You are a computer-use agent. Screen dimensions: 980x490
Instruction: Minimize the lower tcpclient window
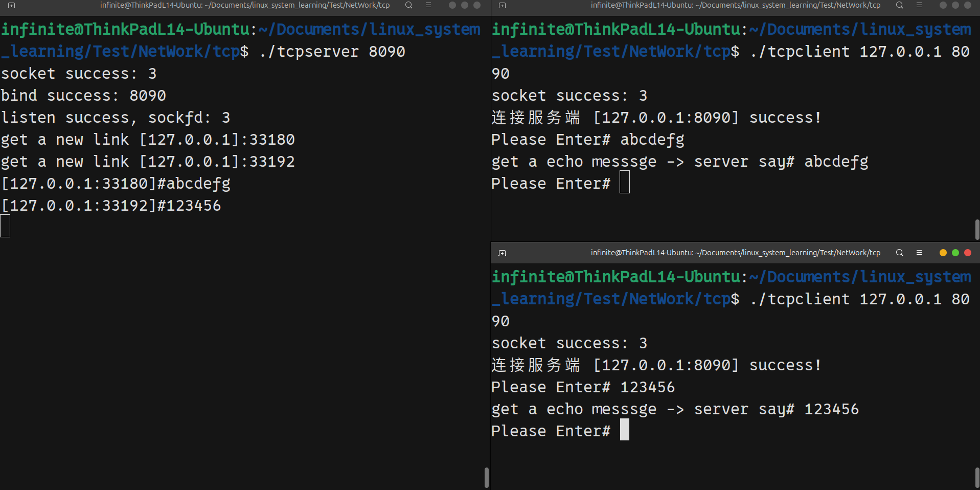(x=942, y=252)
